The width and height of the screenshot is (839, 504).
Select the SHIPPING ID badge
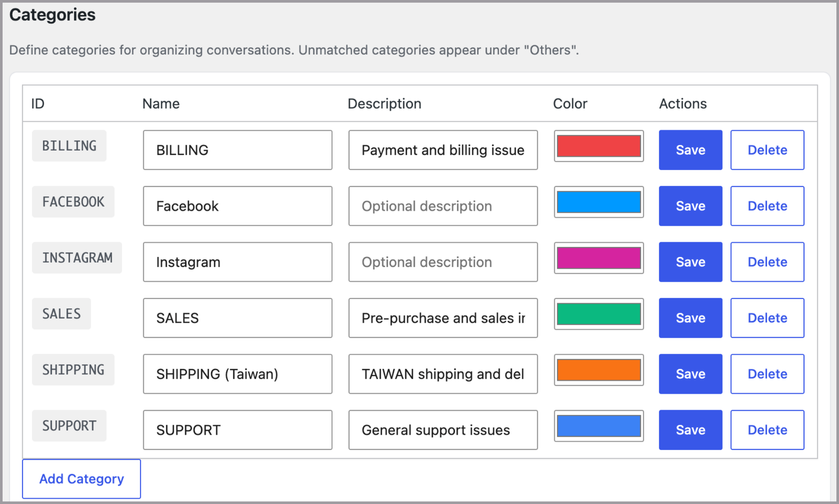[x=73, y=370]
